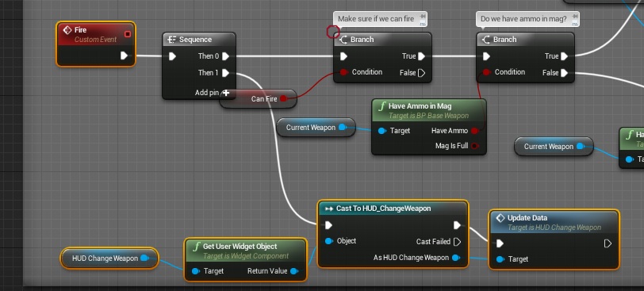Viewport: 644px width, 291px height.
Task: Click the red delegate pin on Fire event
Action: point(128,34)
